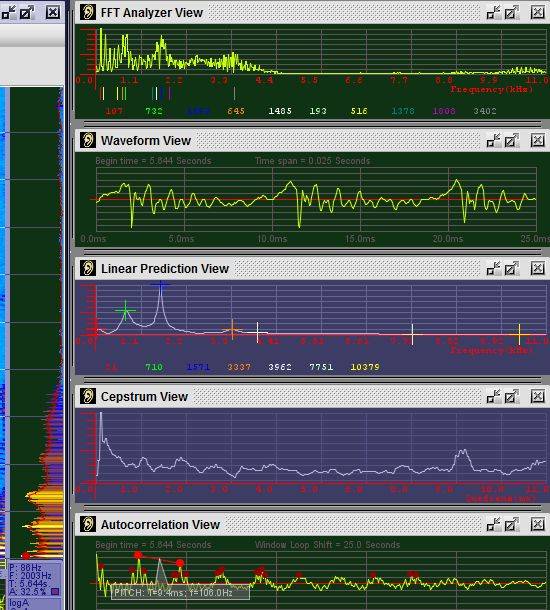This screenshot has height=610, width=550.
Task: Close the FFT Analyzer View panel
Action: click(x=538, y=12)
